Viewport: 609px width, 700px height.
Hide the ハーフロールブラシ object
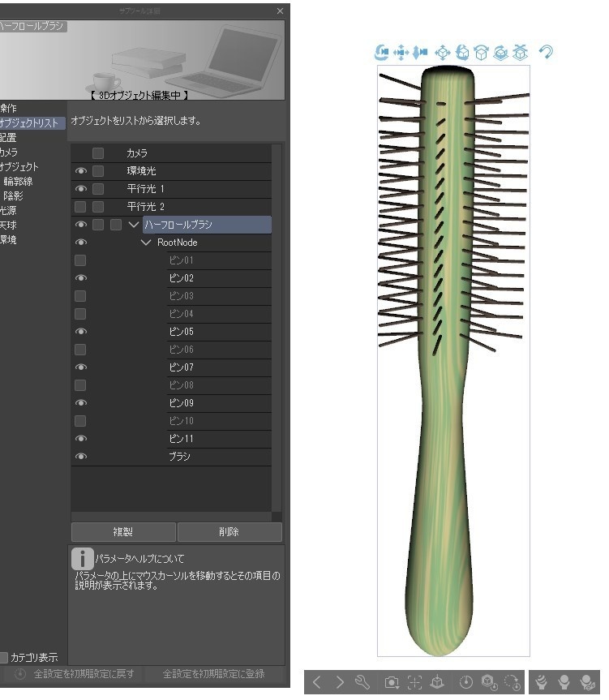(x=80, y=225)
